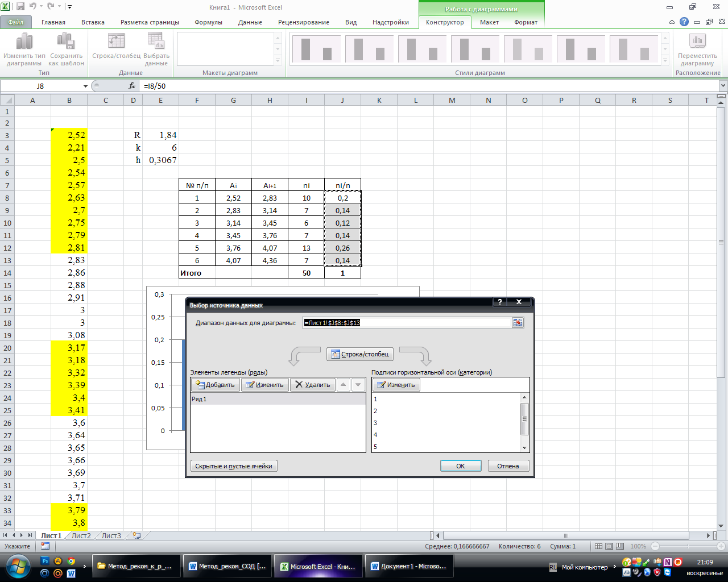Click Save as Template icon
The width and height of the screenshot is (728, 582).
(x=66, y=41)
